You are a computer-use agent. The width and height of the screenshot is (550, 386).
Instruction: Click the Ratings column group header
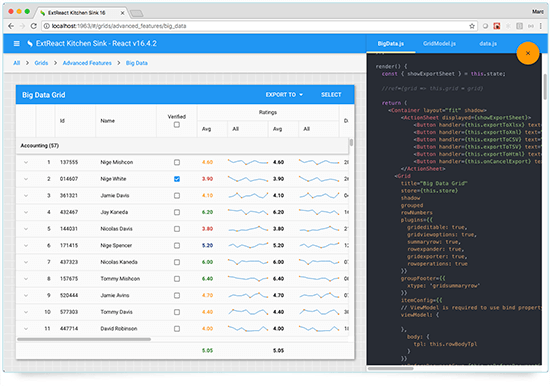268,113
